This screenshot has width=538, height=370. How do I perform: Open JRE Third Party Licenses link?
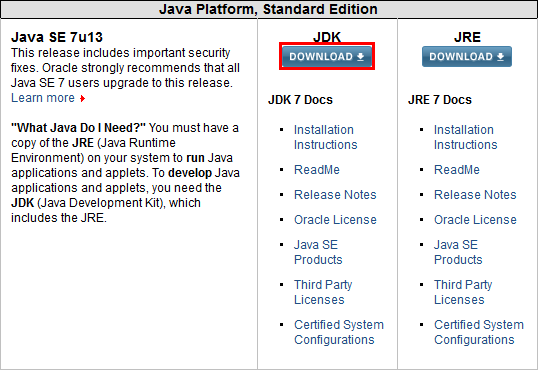pos(463,292)
